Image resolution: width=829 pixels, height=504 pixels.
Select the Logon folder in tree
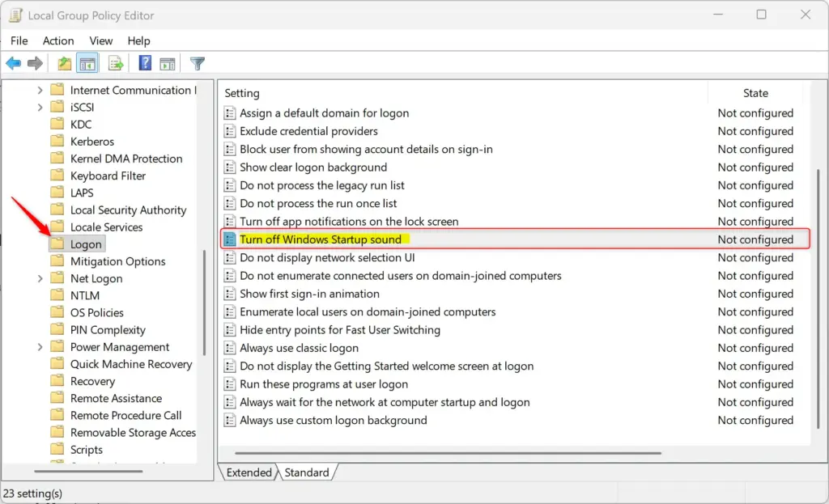[86, 244]
